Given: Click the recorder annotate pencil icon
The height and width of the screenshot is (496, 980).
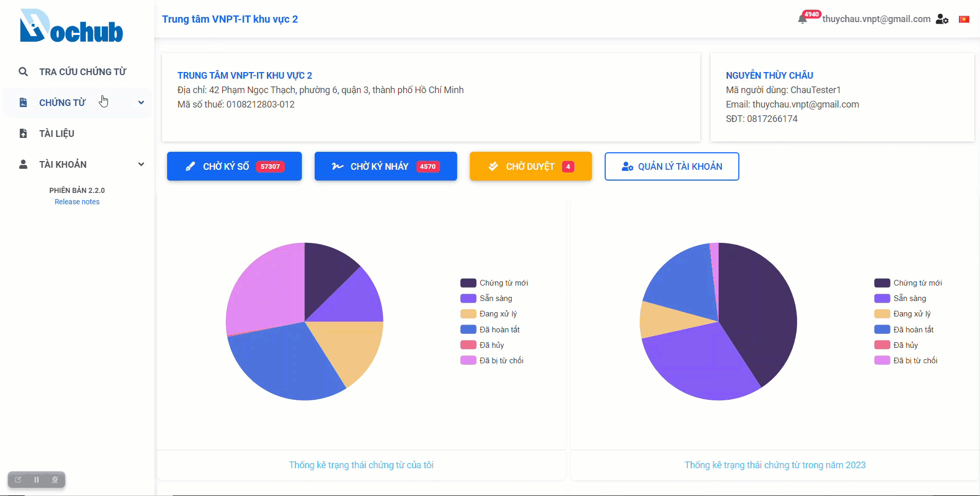Looking at the screenshot, I should [x=19, y=480].
